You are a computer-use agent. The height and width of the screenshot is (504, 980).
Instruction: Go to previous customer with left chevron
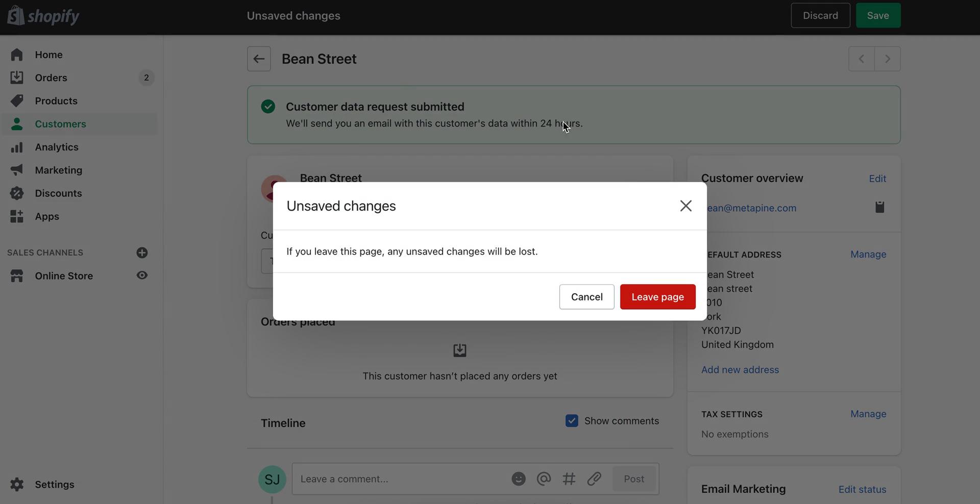(x=861, y=59)
